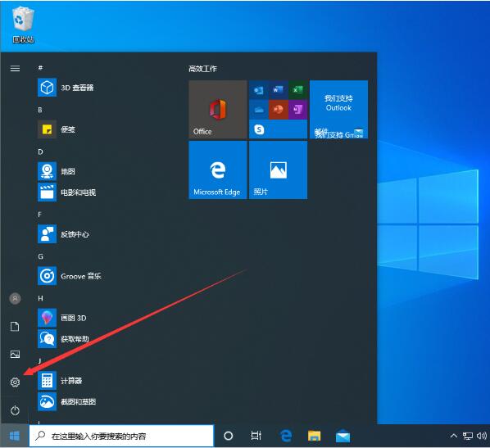Click the network icon in the tray
490x448 pixels.
[468, 436]
